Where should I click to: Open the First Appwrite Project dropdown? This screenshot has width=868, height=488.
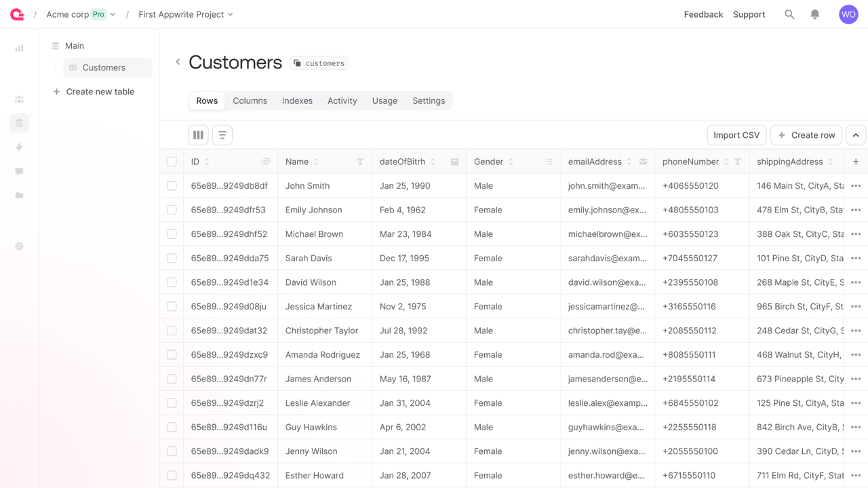click(231, 14)
